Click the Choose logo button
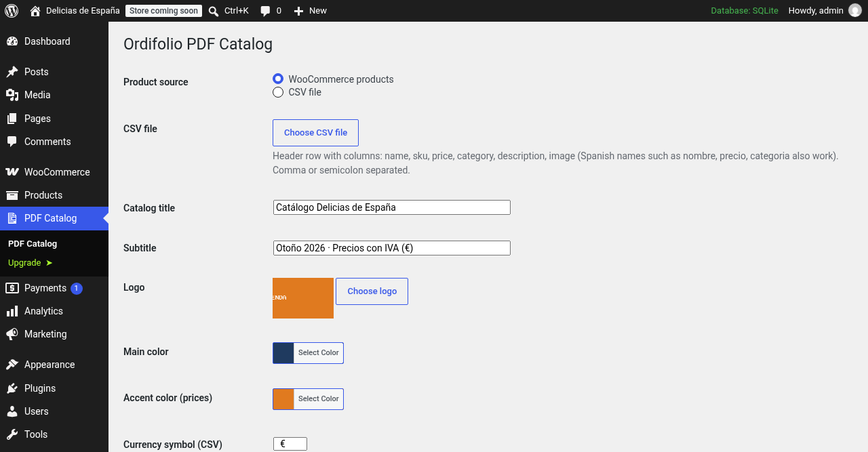The width and height of the screenshot is (868, 452). click(x=372, y=291)
